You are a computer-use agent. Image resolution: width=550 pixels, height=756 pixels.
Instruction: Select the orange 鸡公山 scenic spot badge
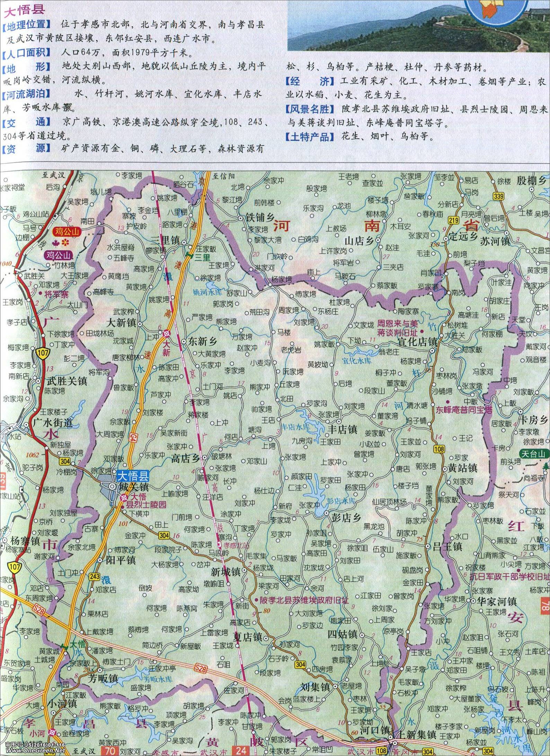[66, 231]
